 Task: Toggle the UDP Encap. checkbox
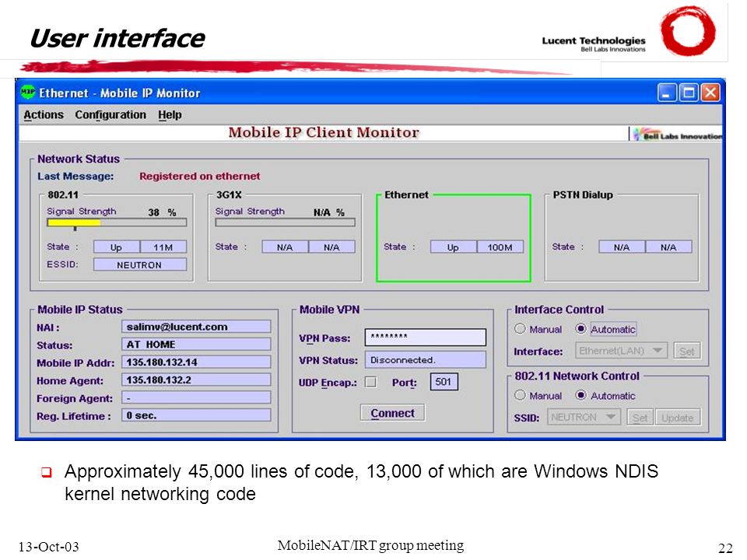[370, 382]
